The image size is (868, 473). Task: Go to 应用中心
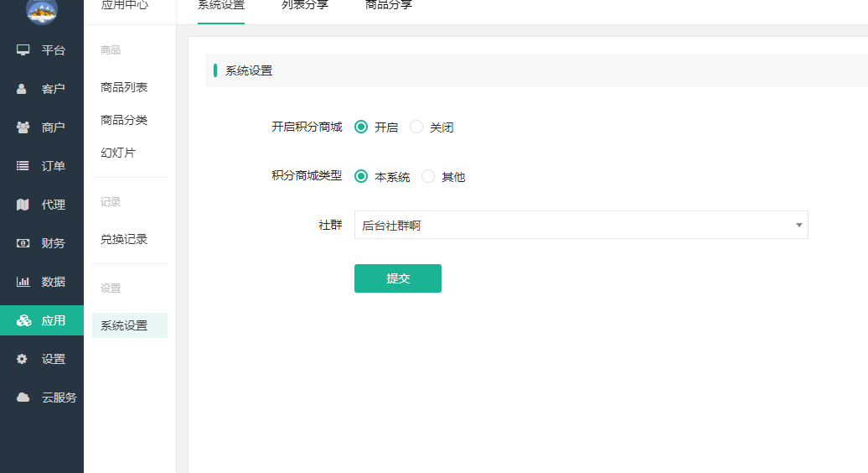pyautogui.click(x=125, y=6)
